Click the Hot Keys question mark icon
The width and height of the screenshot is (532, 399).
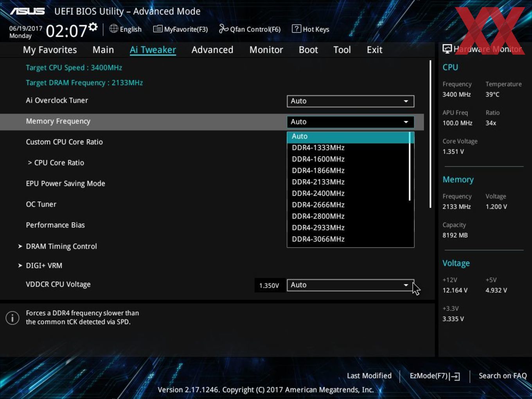pos(297,29)
